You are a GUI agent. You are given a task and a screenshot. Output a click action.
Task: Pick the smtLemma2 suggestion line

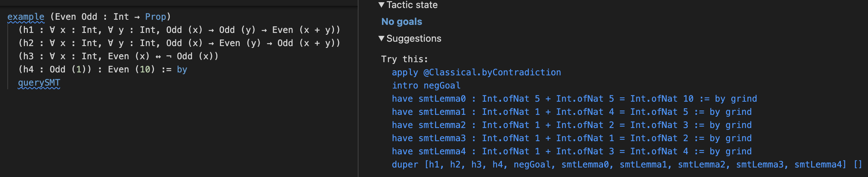(x=571, y=125)
